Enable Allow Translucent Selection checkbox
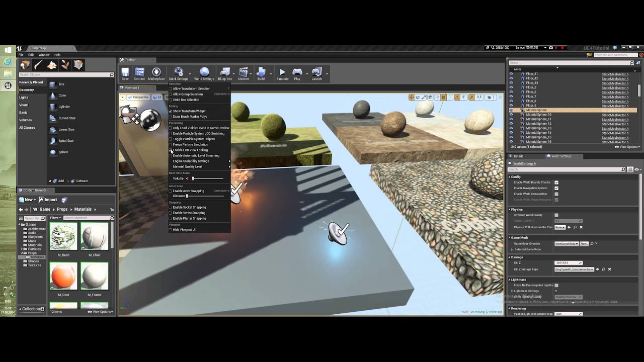The height and width of the screenshot is (362, 644). 170,88
